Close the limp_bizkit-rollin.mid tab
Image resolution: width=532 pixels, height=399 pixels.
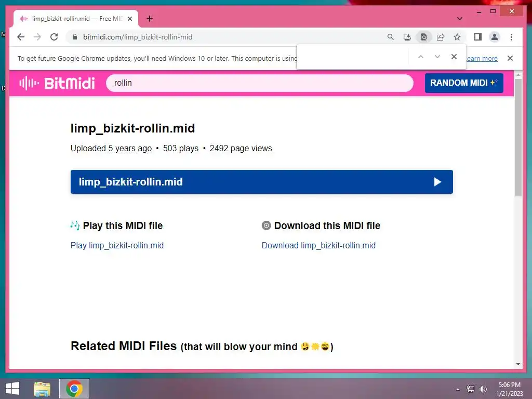129,19
